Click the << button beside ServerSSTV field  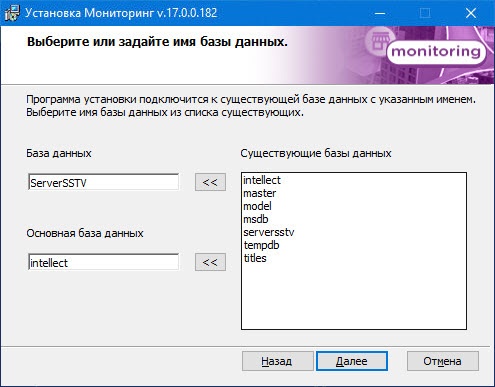[x=210, y=182]
